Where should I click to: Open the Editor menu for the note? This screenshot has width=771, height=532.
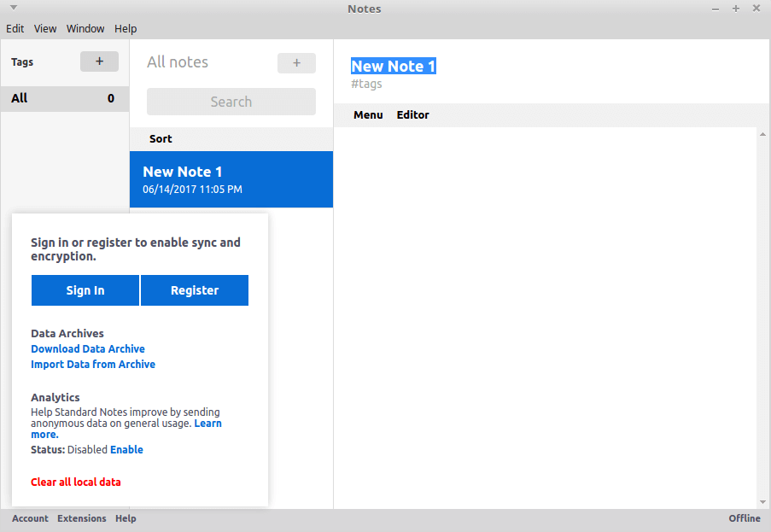point(413,114)
